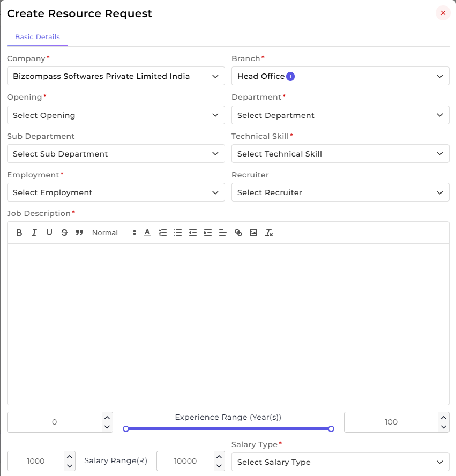This screenshot has height=476, width=456.
Task: Start a bulleted list
Action: (178, 233)
